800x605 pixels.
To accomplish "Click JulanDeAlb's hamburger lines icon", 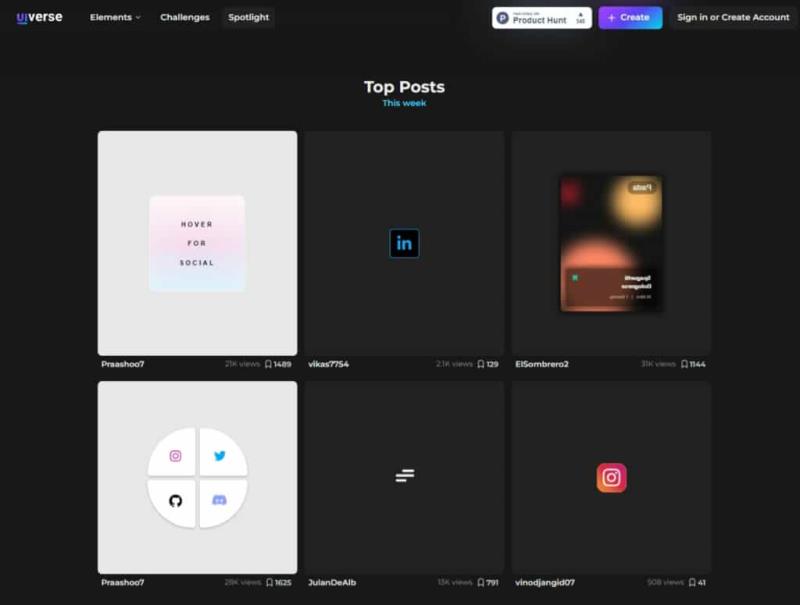I will 405,476.
